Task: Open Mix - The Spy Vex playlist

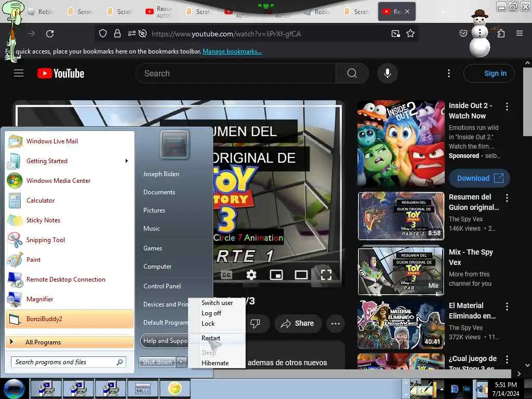Action: coord(401,271)
